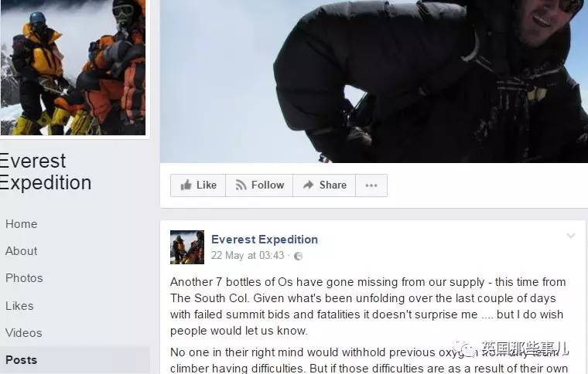Open the three-dots more options button
588x374 pixels.
point(371,185)
